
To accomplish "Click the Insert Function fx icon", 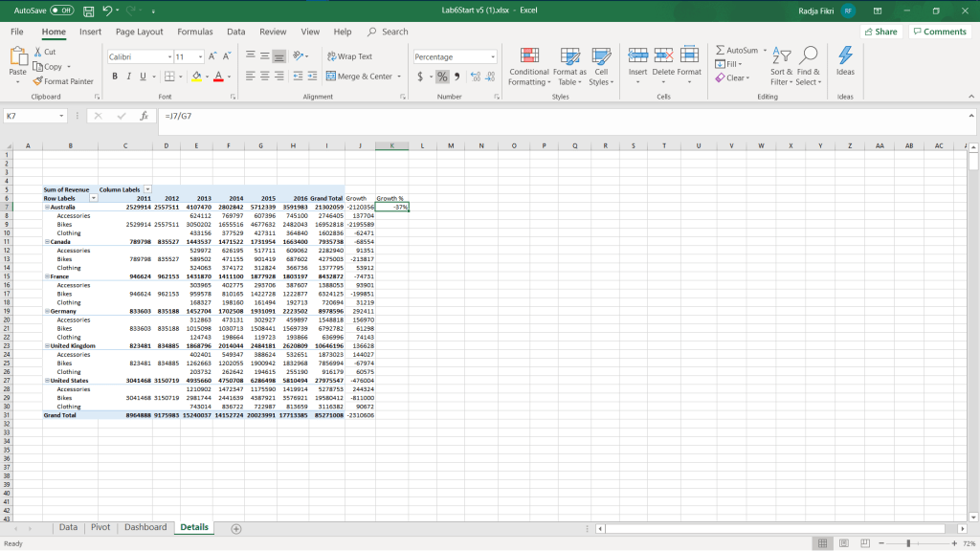I will tap(144, 116).
